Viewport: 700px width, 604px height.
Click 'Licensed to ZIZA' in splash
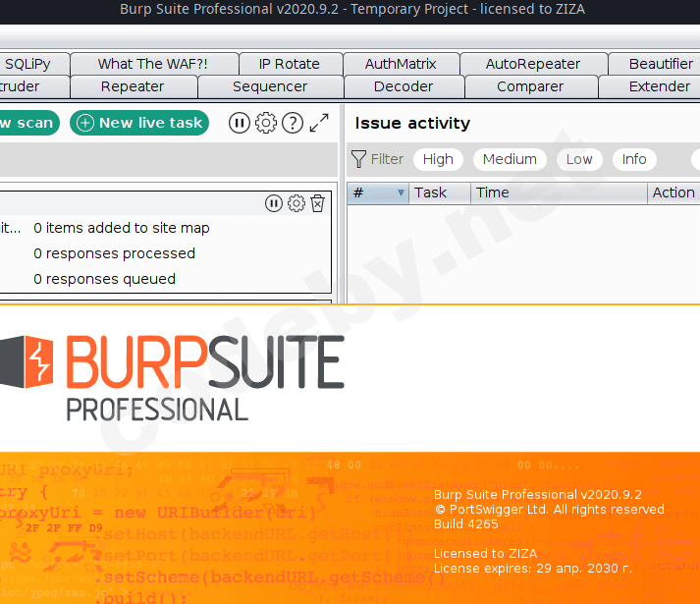[486, 554]
